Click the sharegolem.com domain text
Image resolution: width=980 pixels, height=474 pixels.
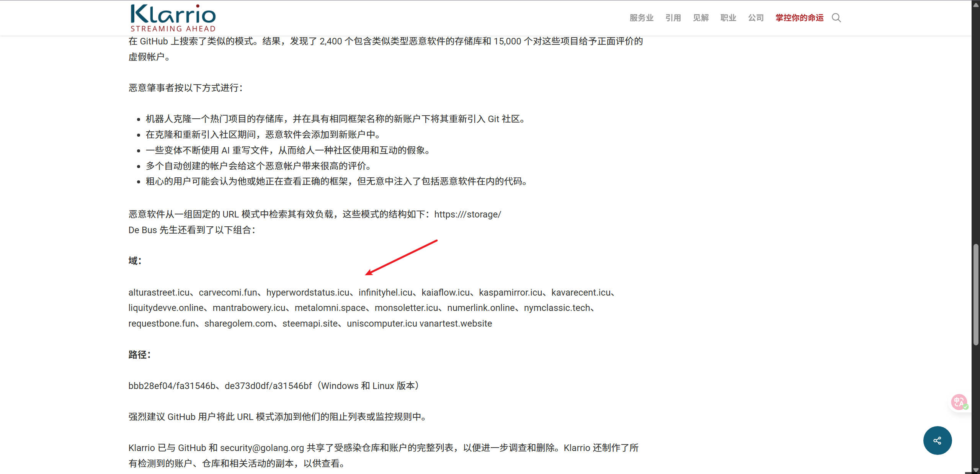[x=239, y=324]
